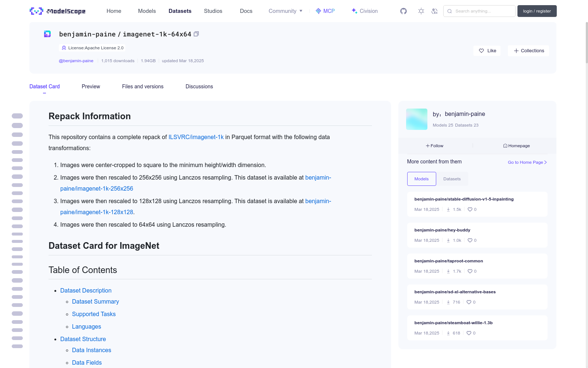Viewport: 588px width, 368px height.
Task: Expand the Community dropdown menu
Action: [286, 11]
